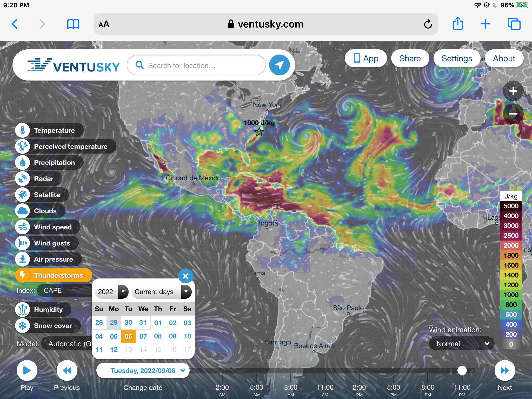Reload the ventusky.com page
This screenshot has width=532, height=399.
428,24
